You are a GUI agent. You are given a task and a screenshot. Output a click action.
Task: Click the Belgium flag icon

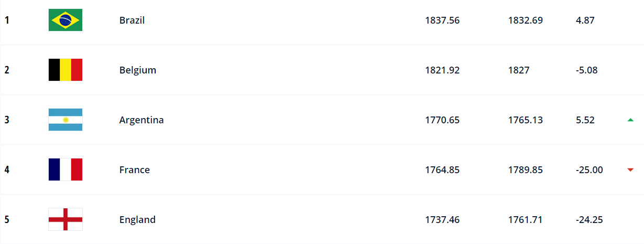pos(66,70)
